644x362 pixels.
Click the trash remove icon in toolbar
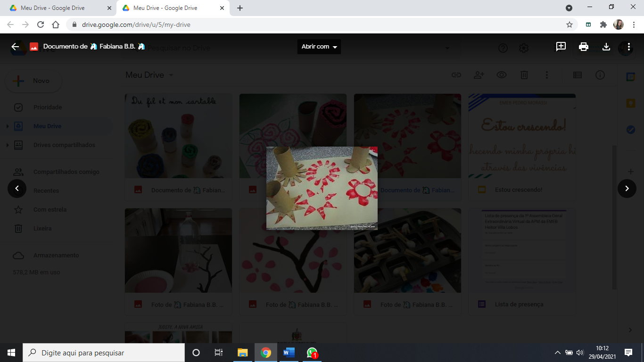(524, 75)
